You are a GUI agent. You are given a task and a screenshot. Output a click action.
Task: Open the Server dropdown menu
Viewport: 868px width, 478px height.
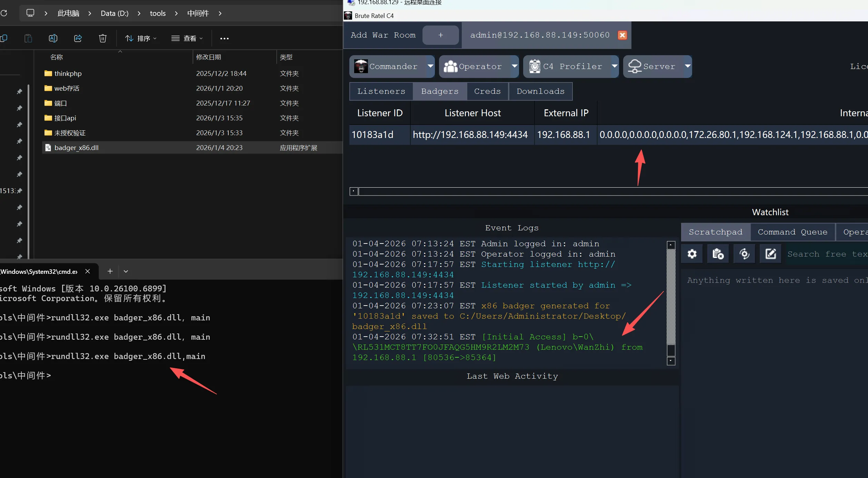click(x=687, y=66)
